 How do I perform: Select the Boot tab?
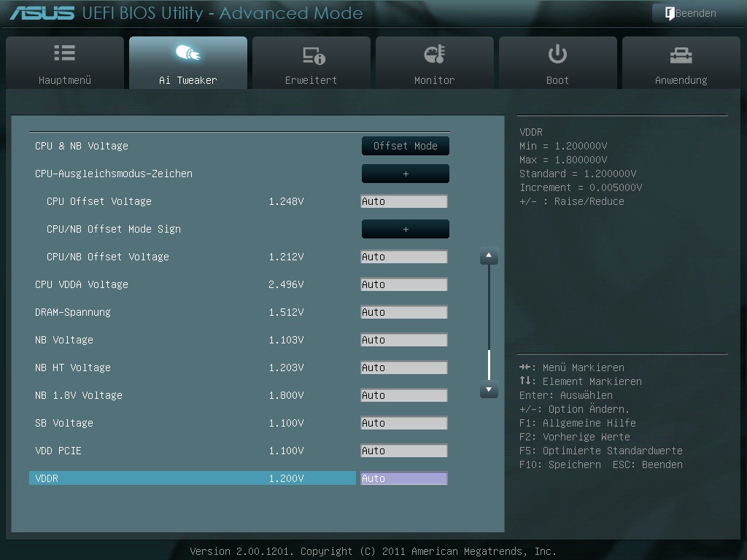coord(557,63)
